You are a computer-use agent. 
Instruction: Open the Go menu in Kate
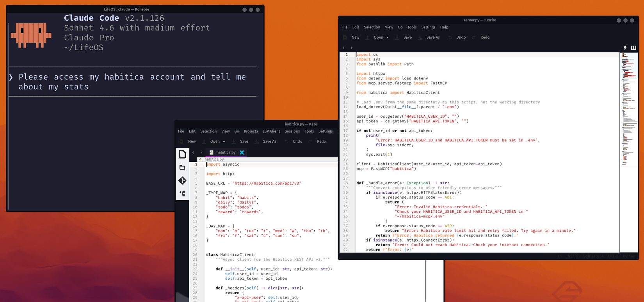(237, 131)
